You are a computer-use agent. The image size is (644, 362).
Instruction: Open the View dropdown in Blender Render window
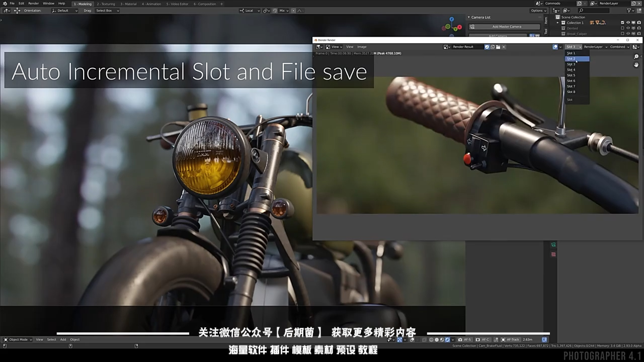pos(335,47)
